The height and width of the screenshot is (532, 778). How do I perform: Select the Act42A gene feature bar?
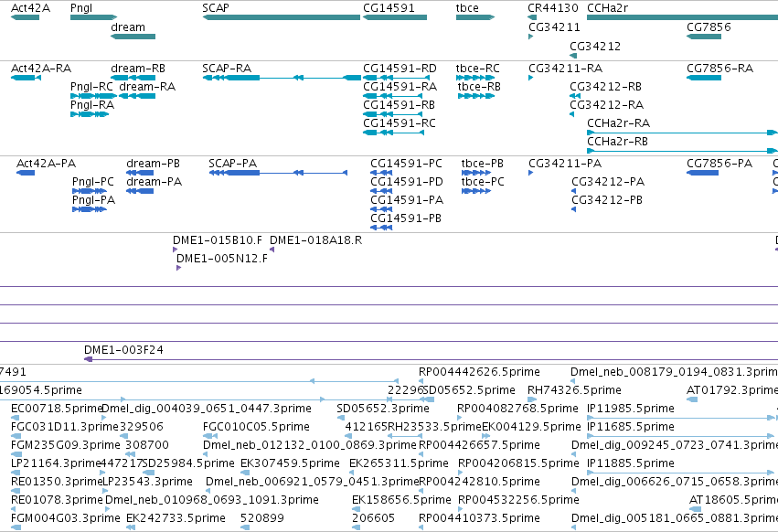(25, 17)
